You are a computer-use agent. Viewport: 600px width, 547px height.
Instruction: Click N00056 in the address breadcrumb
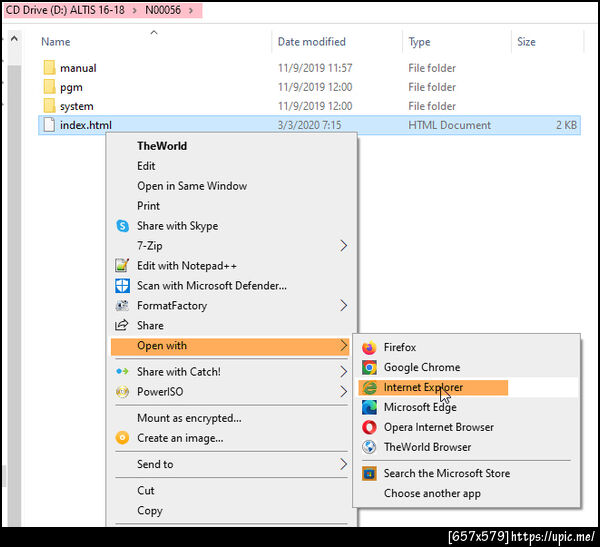pos(163,10)
